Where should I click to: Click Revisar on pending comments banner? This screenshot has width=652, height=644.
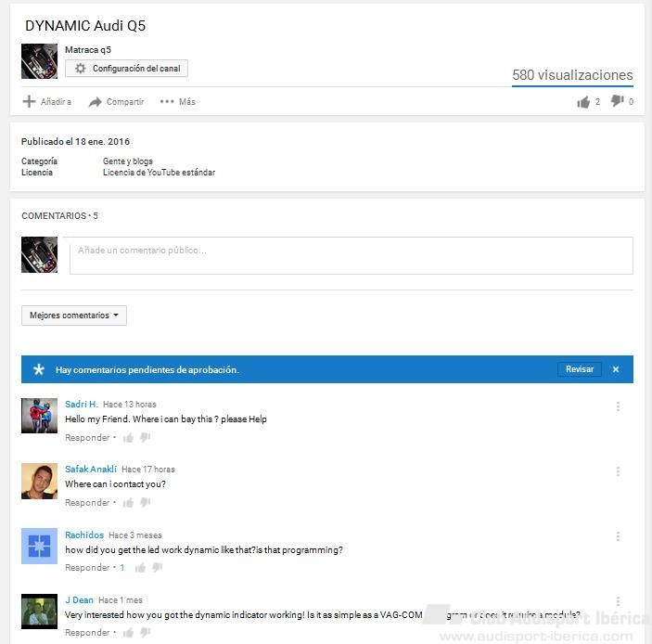click(580, 369)
